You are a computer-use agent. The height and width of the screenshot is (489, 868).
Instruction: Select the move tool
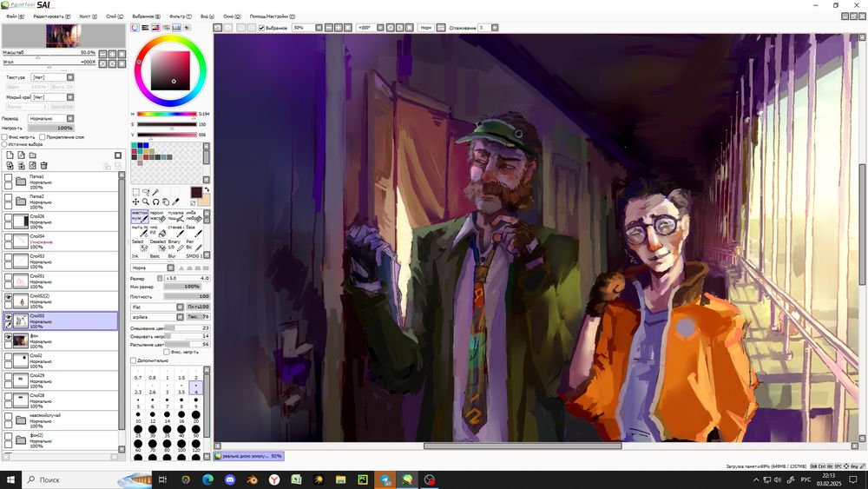pos(136,202)
